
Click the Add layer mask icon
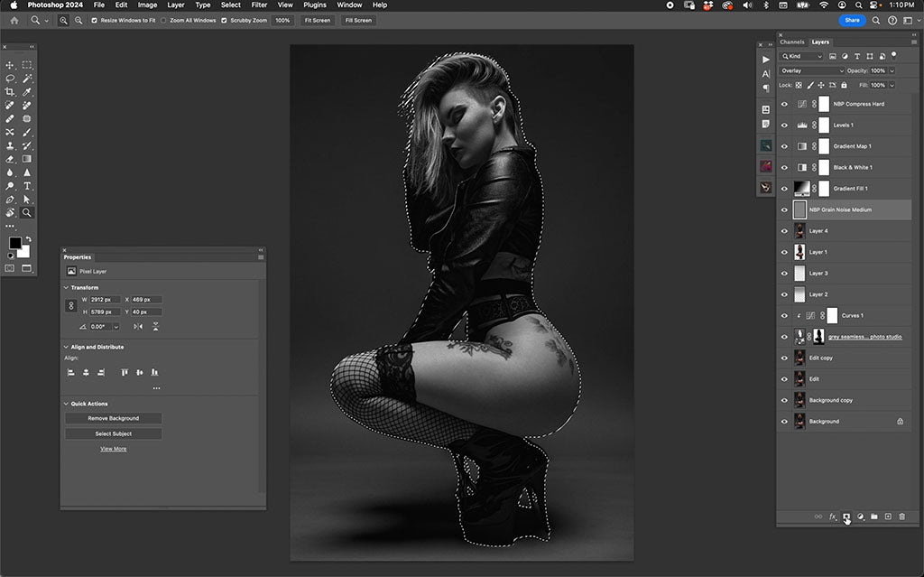[x=846, y=517]
